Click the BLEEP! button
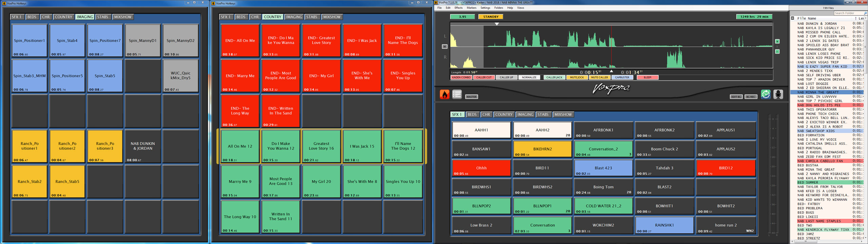The image size is (868, 244). tap(648, 77)
